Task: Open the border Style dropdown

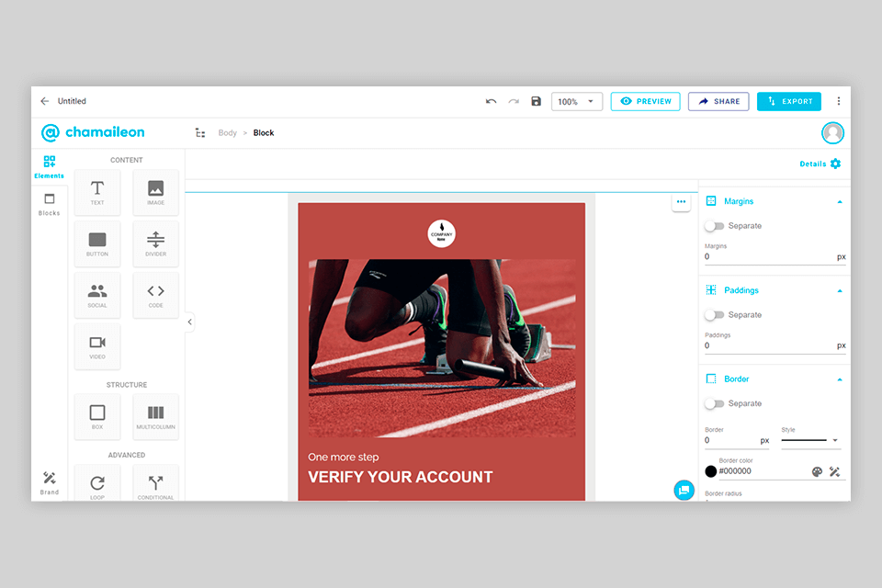Action: coord(810,440)
